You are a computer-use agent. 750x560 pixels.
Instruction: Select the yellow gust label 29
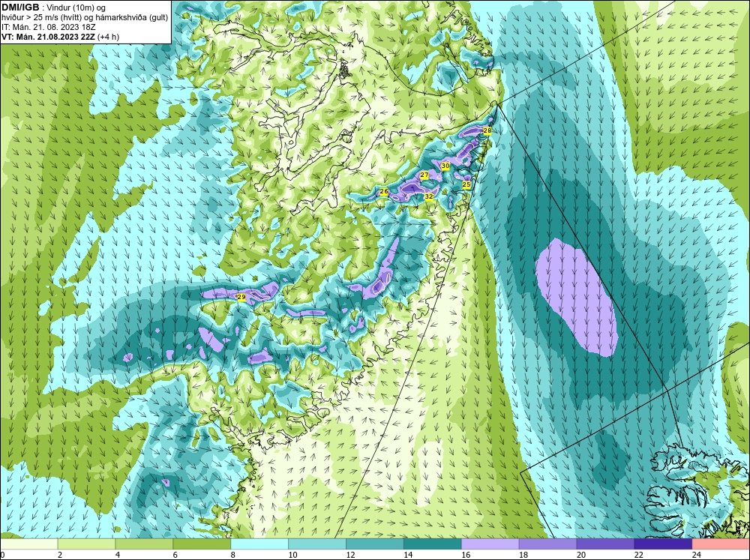[241, 297]
